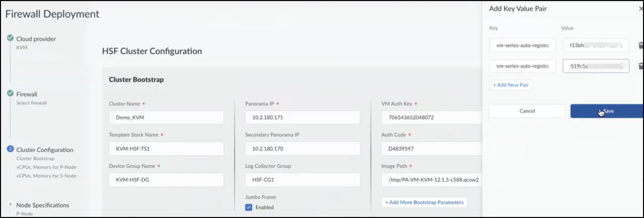Open vCPUs, Memory for P-Node section
The image size is (644, 218).
(x=46, y=167)
